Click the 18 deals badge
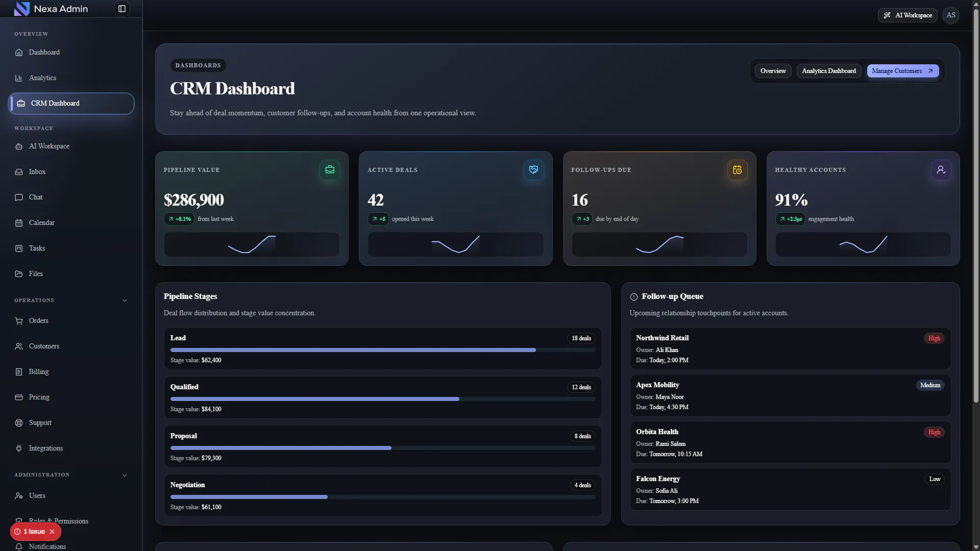This screenshot has width=980, height=551. pyautogui.click(x=581, y=338)
